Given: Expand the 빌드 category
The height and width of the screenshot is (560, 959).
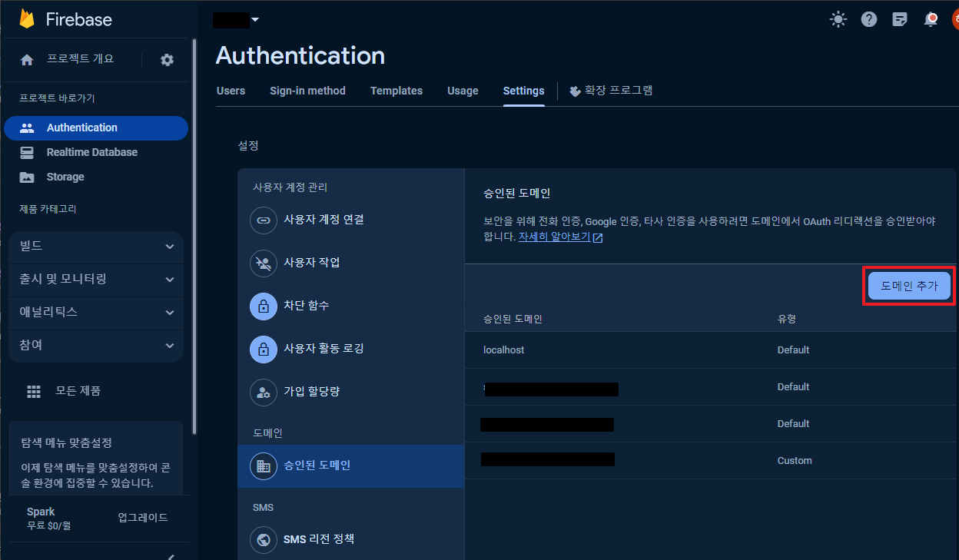Looking at the screenshot, I should click(96, 247).
